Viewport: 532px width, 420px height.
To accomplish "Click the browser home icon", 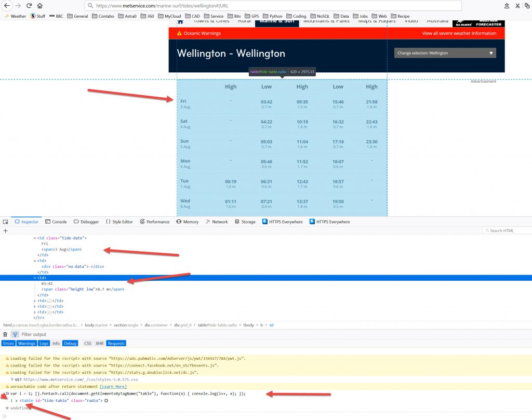I will click(39, 6).
